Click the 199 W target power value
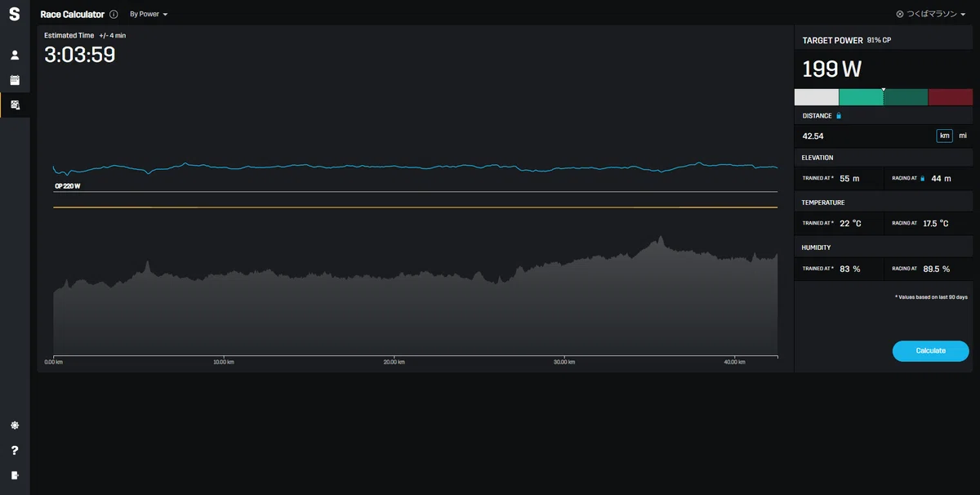Viewport: 980px width, 495px height. pyautogui.click(x=831, y=69)
